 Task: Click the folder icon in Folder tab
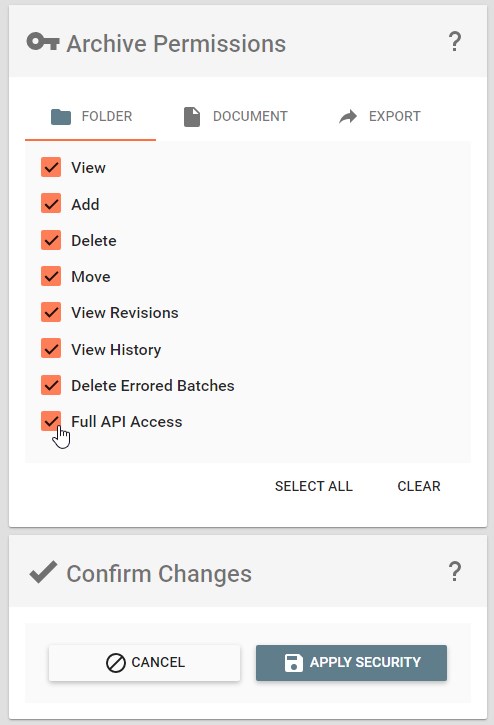coord(61,117)
